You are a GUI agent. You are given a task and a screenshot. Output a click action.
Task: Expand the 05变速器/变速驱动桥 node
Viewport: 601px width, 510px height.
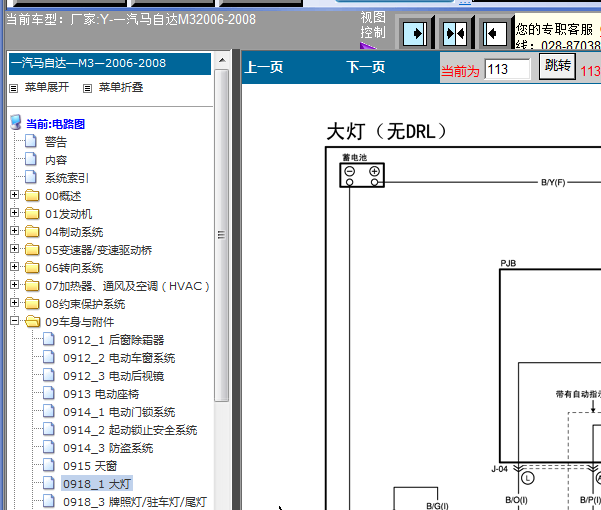15,249
